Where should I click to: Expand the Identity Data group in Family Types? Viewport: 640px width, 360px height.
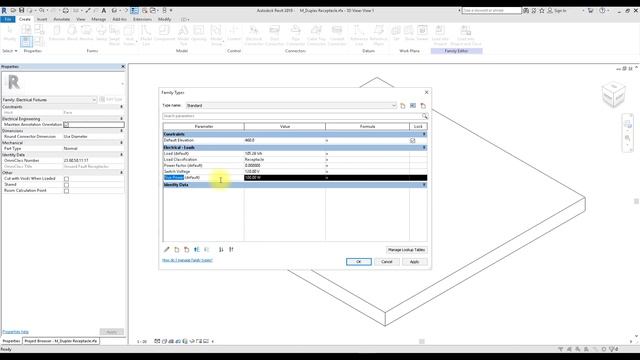(424, 185)
